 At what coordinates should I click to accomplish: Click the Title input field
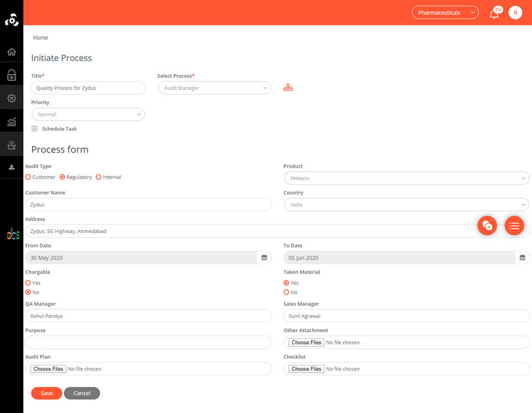tap(88, 88)
